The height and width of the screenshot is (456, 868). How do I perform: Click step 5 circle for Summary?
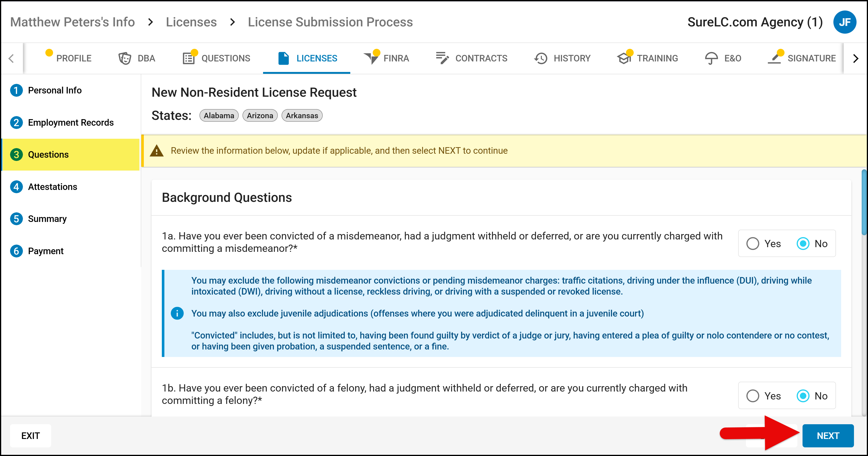[17, 219]
